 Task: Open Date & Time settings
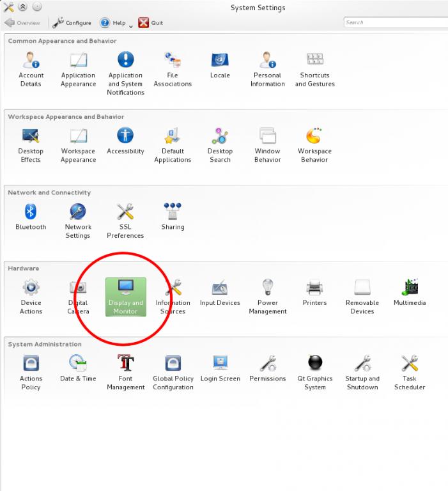coord(78,368)
